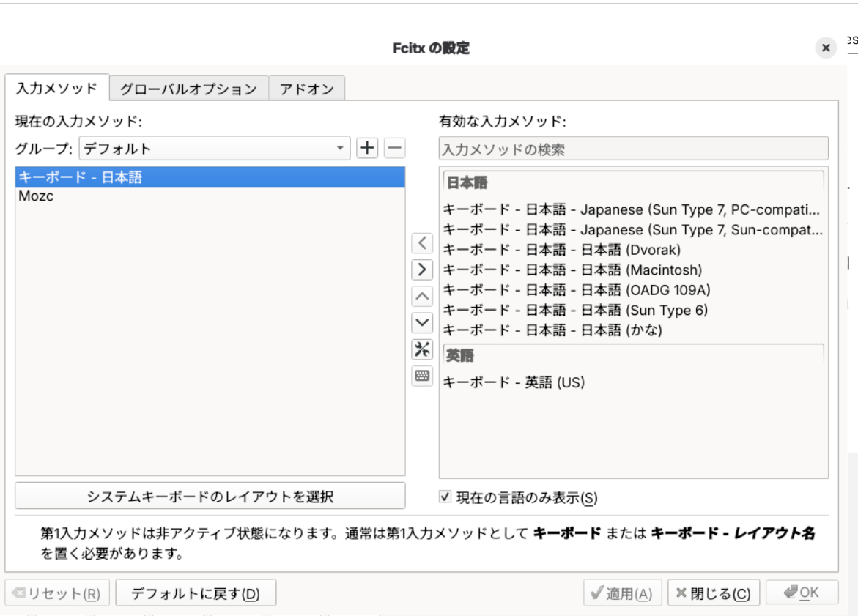Viewport: 858px width, 616px height.
Task: Select 日本語 (Dvorak) keyboard entry
Action: (632, 250)
